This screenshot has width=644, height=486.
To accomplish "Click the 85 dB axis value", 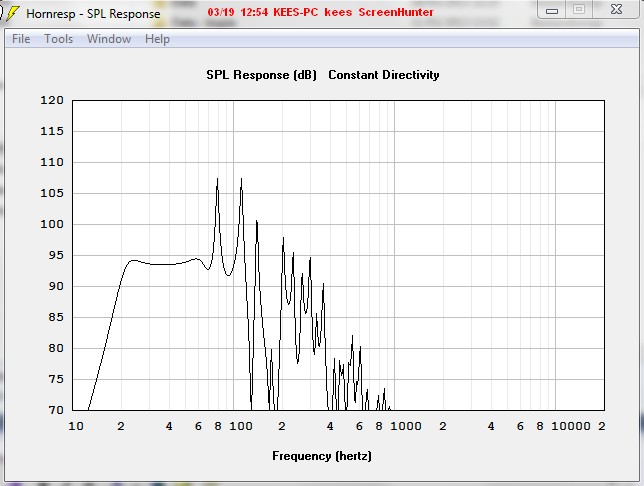I will (x=56, y=317).
